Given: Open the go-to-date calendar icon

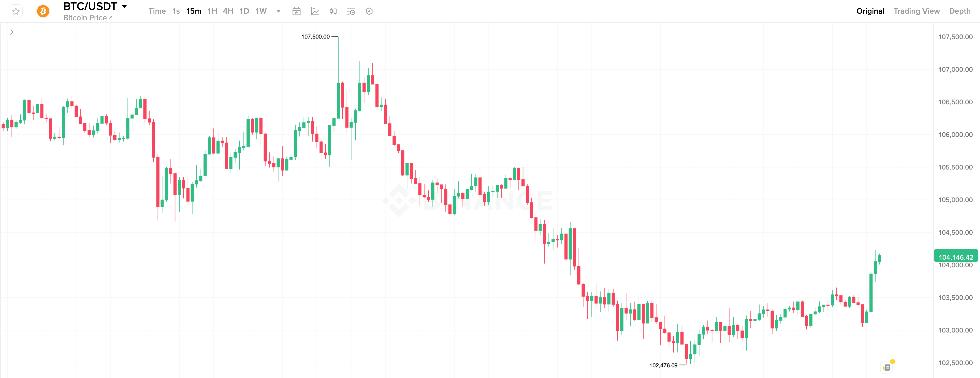Looking at the screenshot, I should pyautogui.click(x=296, y=11).
